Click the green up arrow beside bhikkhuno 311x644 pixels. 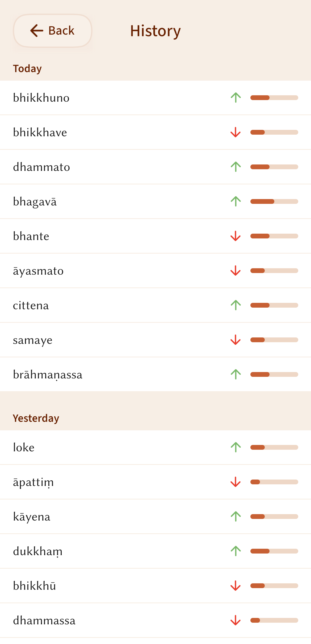(x=236, y=98)
